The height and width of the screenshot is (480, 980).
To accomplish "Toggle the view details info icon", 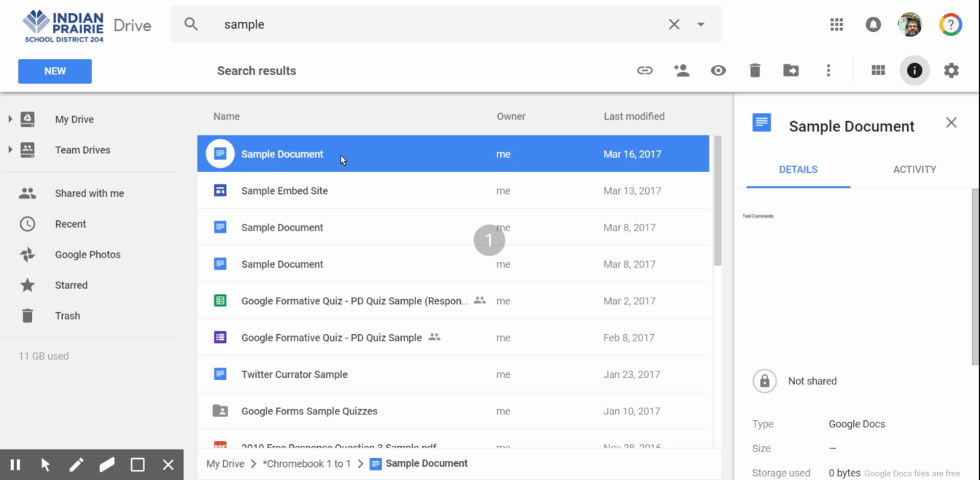I will 914,71.
